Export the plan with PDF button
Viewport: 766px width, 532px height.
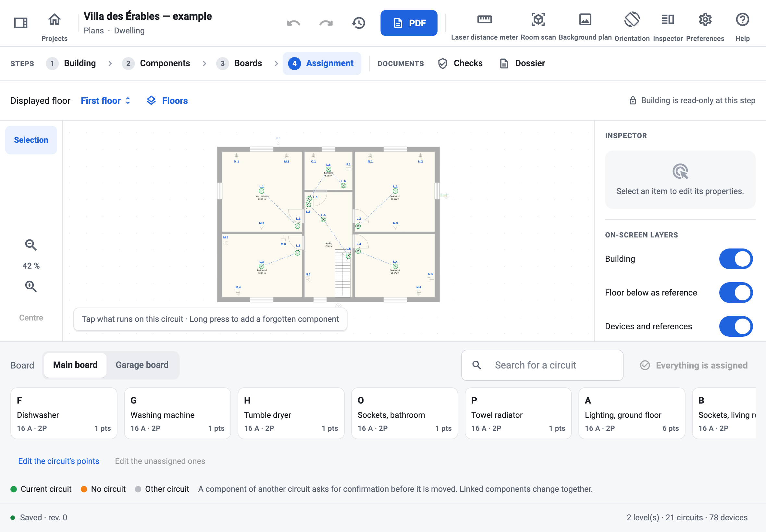coord(409,23)
